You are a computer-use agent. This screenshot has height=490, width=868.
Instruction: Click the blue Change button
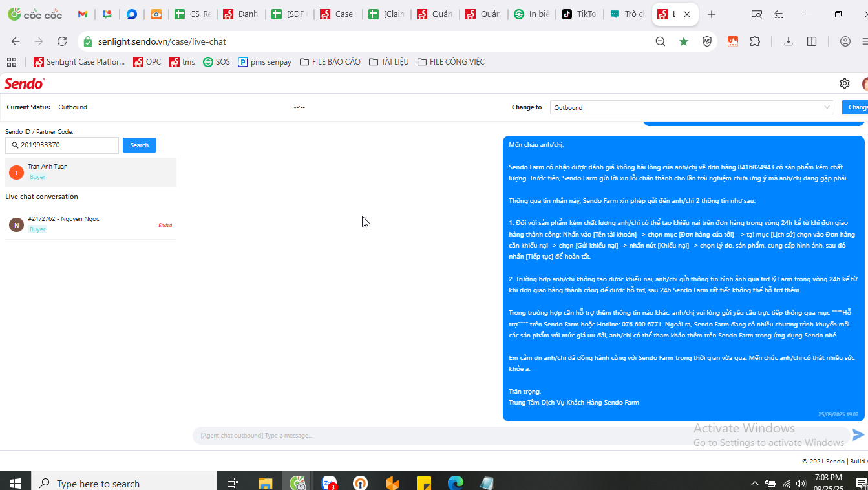point(855,107)
